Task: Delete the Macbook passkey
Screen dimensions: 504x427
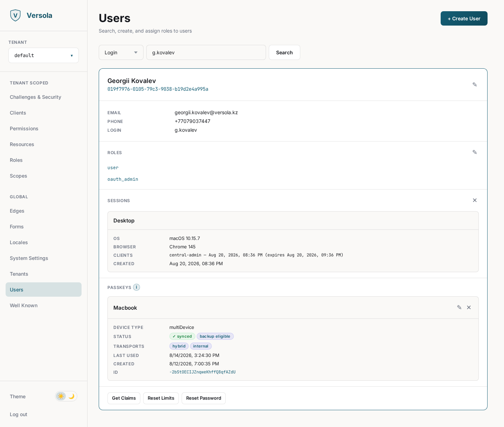Action: coord(469,307)
